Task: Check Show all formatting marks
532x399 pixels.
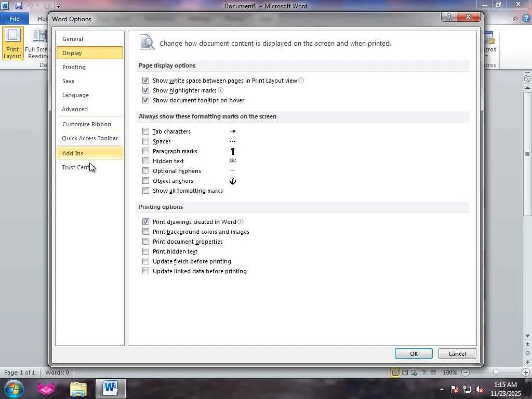Action: point(145,191)
